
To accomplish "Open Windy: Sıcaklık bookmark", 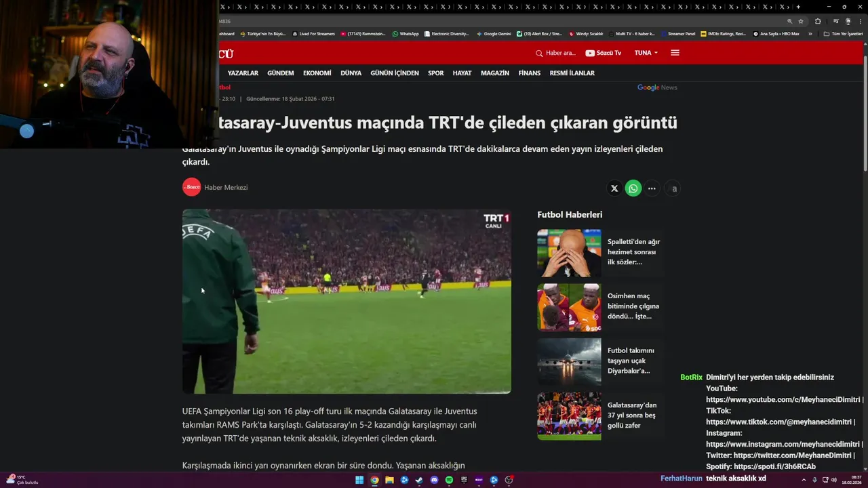I will pos(586,33).
